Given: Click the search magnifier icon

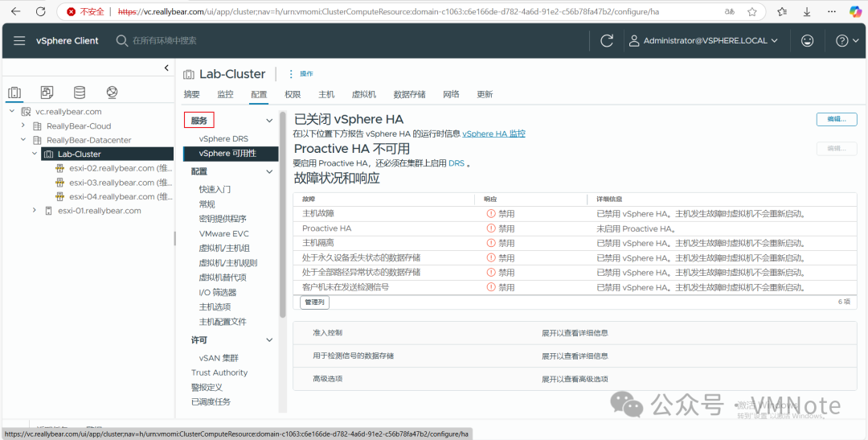Looking at the screenshot, I should pyautogui.click(x=121, y=40).
